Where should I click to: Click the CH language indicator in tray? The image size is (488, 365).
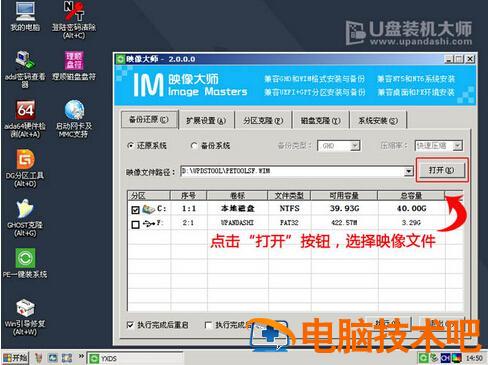[x=445, y=358]
